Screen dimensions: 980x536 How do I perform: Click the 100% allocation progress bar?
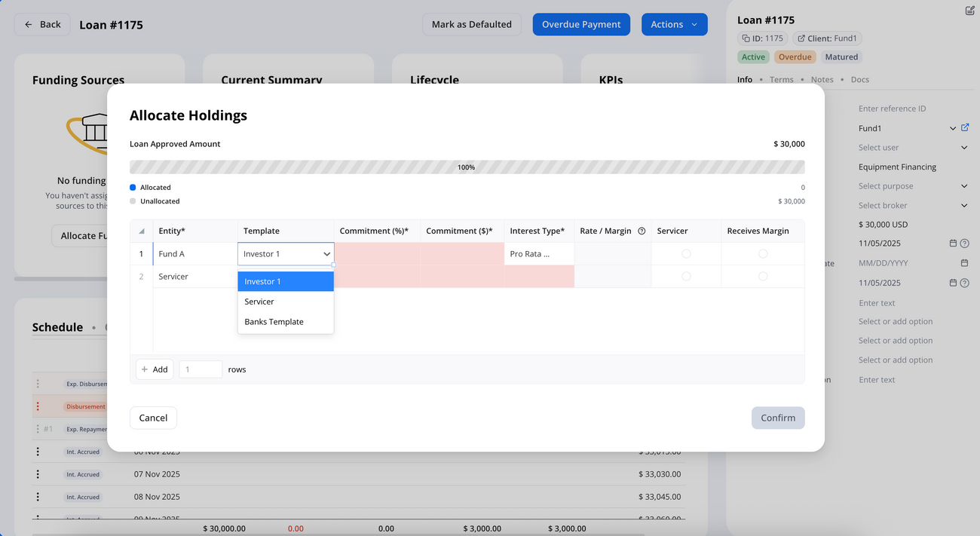click(x=466, y=166)
